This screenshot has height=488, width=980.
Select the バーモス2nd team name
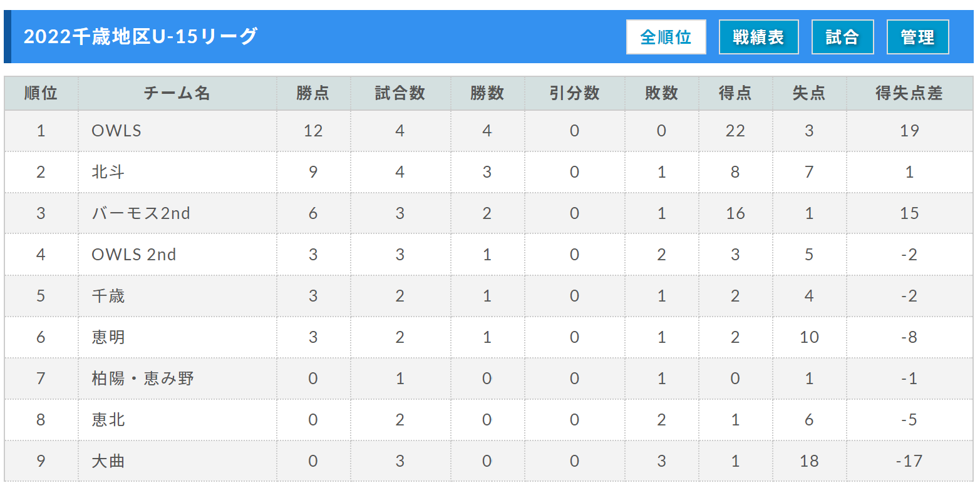point(141,213)
